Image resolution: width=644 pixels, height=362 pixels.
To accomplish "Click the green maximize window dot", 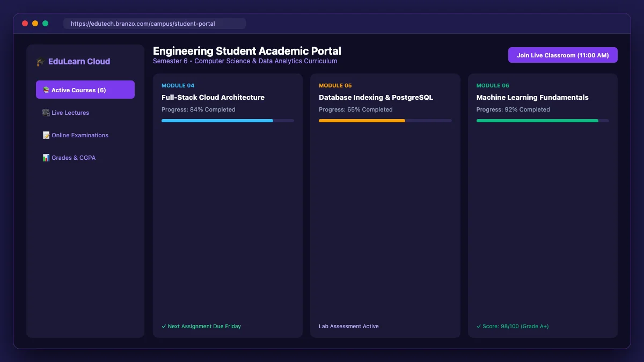I will click(x=45, y=24).
